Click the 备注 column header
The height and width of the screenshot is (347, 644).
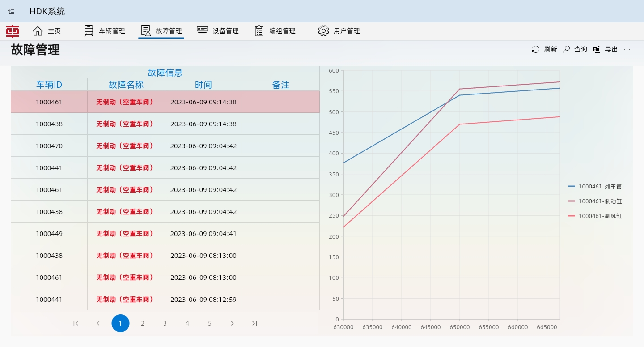pyautogui.click(x=281, y=85)
